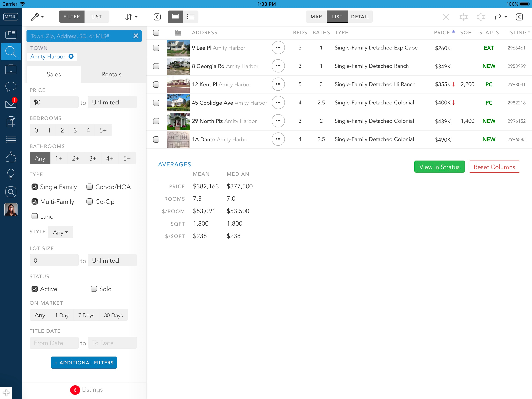Select the checkbox for 8 Georgia Rd
The width and height of the screenshot is (532, 399).
(x=156, y=66)
